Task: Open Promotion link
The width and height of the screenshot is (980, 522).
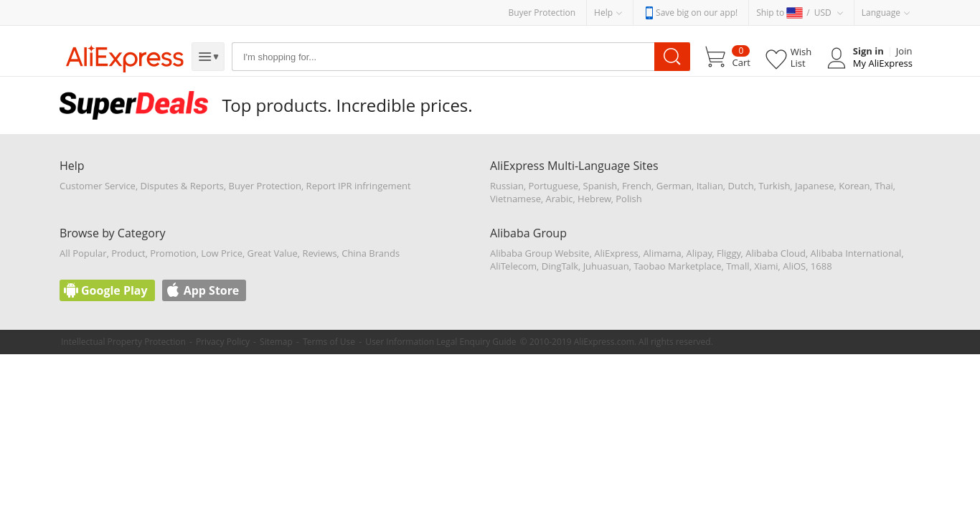Action: click(173, 253)
